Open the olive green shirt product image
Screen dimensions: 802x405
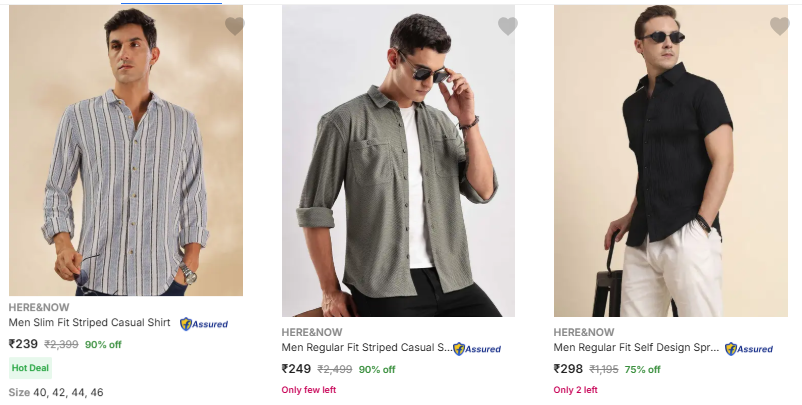point(398,160)
